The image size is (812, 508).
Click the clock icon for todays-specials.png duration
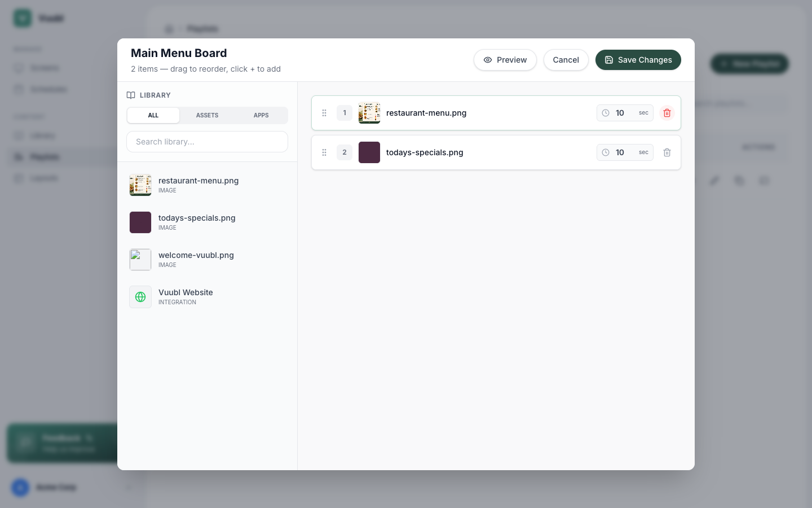(x=606, y=152)
